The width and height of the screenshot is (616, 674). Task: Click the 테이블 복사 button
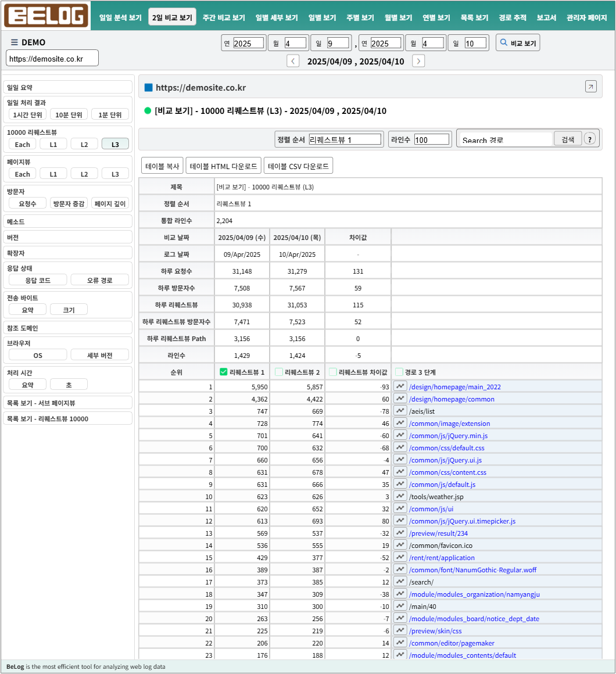162,166
